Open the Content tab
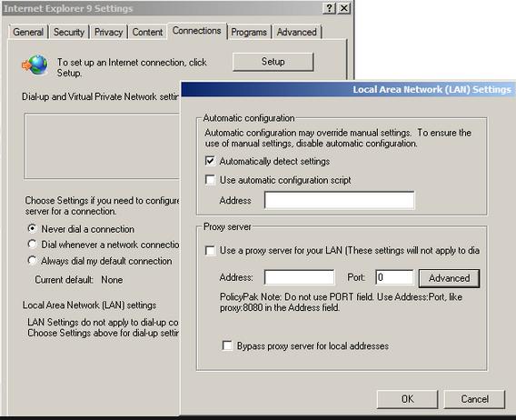Screen dimensions: 516x420 point(147,32)
